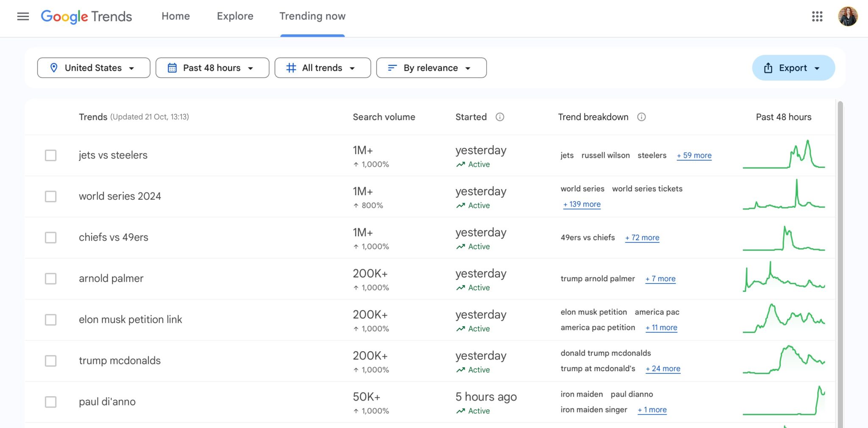Click the calendar icon in time filter
The image size is (868, 428).
172,67
